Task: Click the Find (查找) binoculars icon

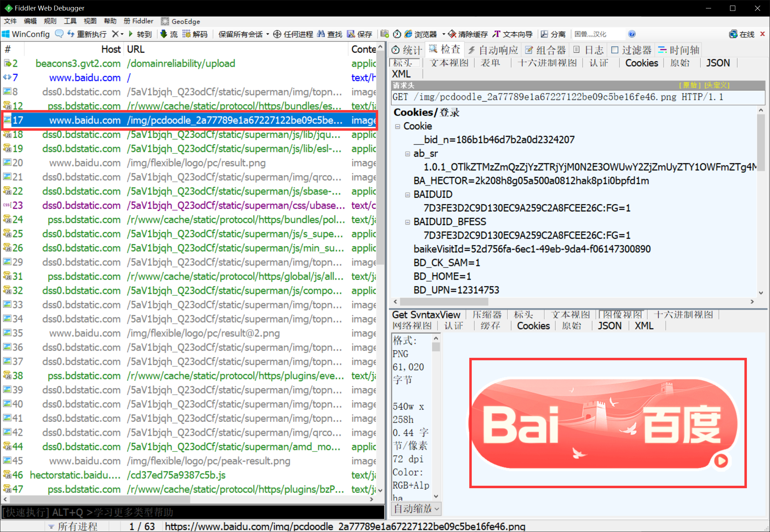Action: (321, 34)
